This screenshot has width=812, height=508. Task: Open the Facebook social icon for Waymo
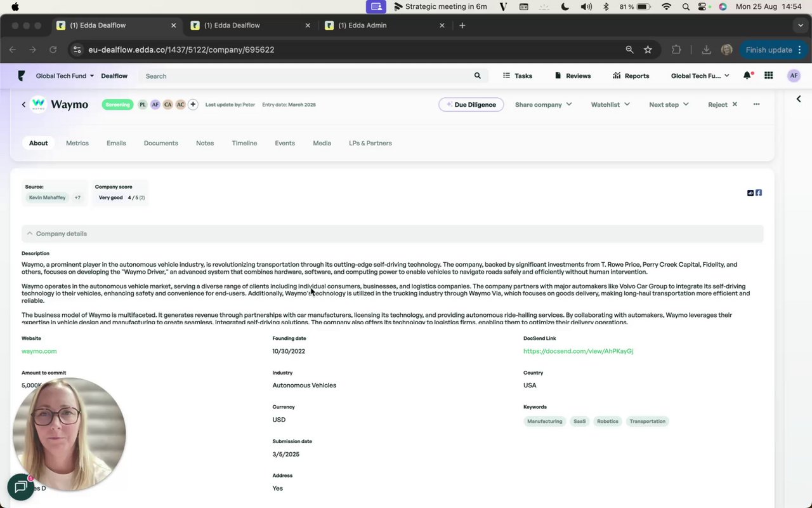759,193
